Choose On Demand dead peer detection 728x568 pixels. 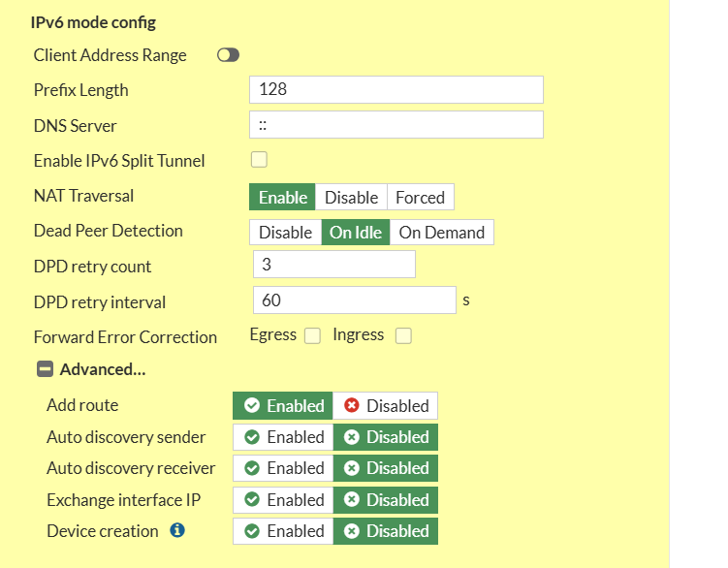click(x=441, y=233)
